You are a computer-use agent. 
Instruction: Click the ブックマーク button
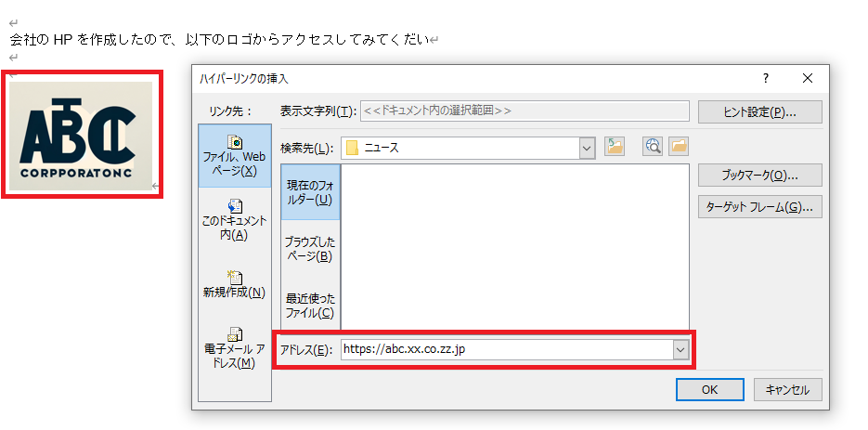(x=759, y=175)
